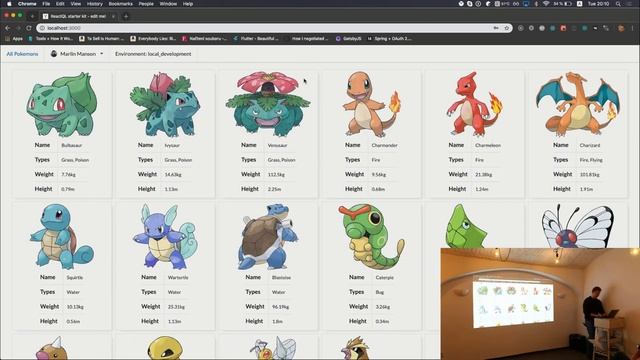Open the Window menu

(x=168, y=4)
